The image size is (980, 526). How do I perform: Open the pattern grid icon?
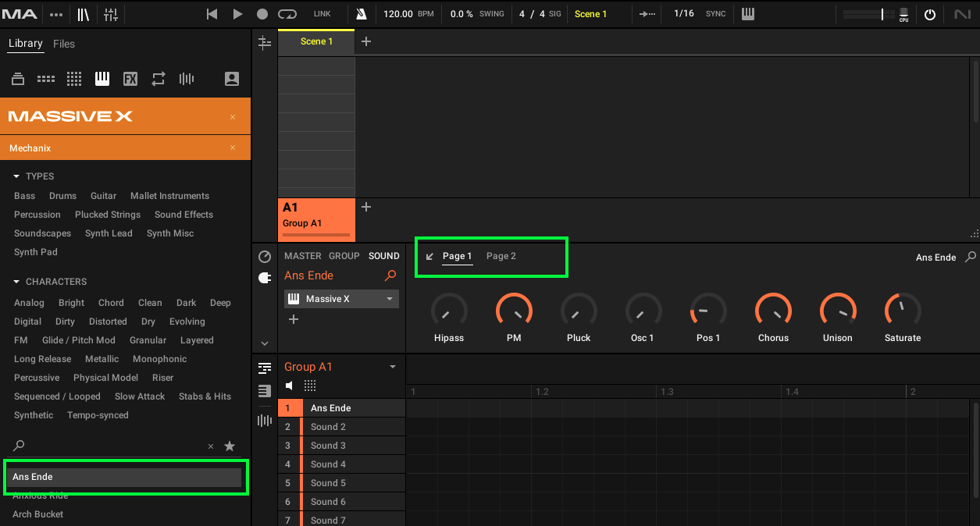(310, 386)
